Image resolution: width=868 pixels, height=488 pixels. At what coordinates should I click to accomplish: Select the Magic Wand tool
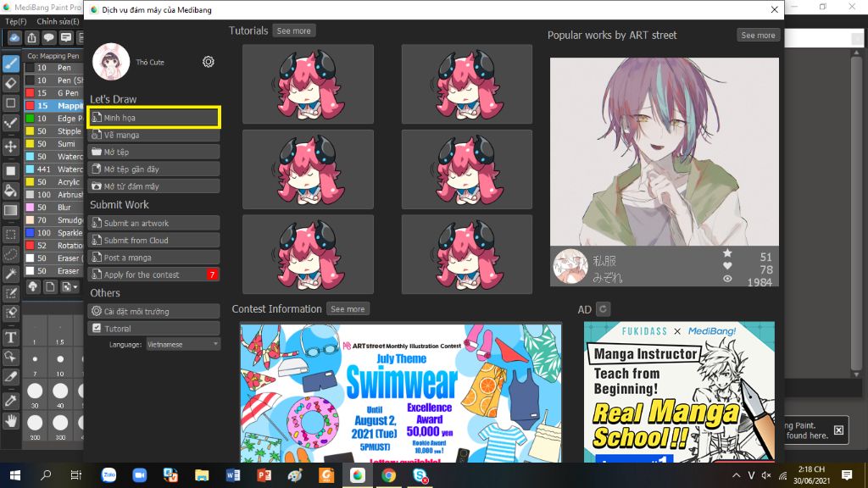tap(10, 274)
